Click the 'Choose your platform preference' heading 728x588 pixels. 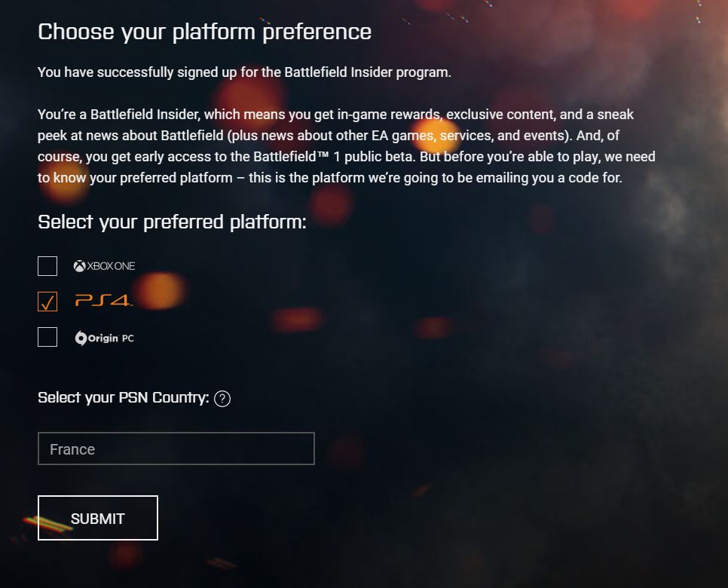204,32
